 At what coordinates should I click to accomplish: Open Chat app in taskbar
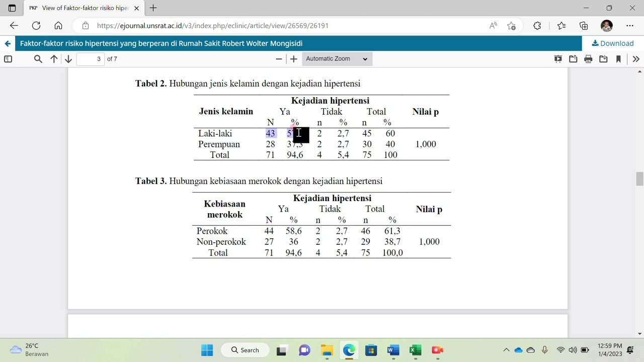[x=304, y=350]
